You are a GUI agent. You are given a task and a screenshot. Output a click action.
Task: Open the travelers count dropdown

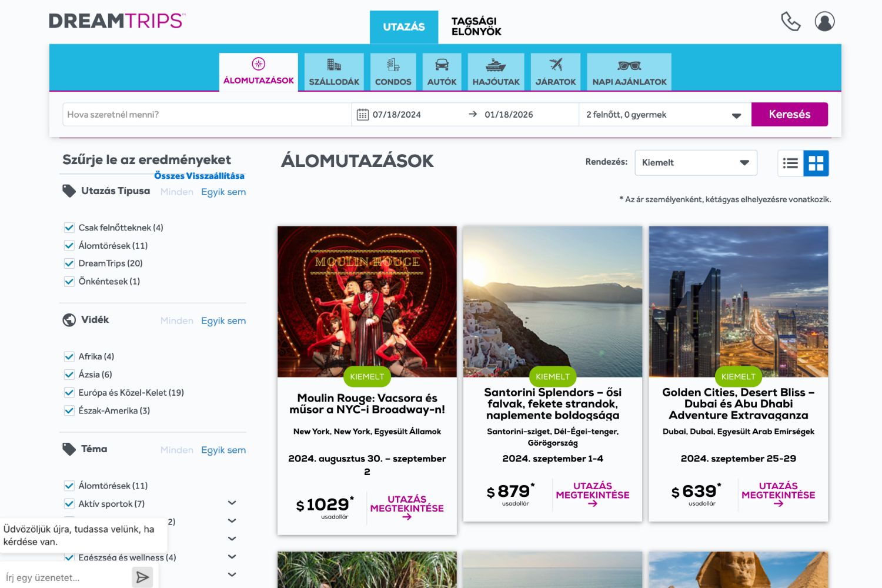[x=664, y=115]
